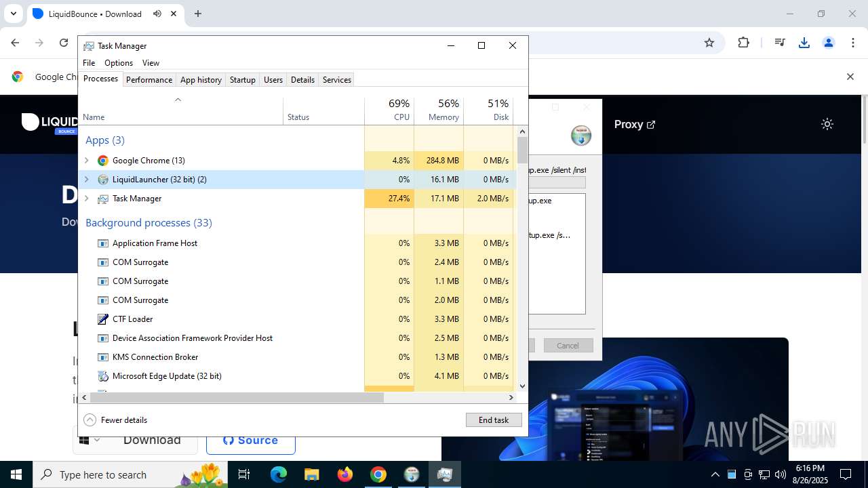Click the Microsoft Edge Update process icon
The width and height of the screenshot is (868, 488).
(103, 376)
